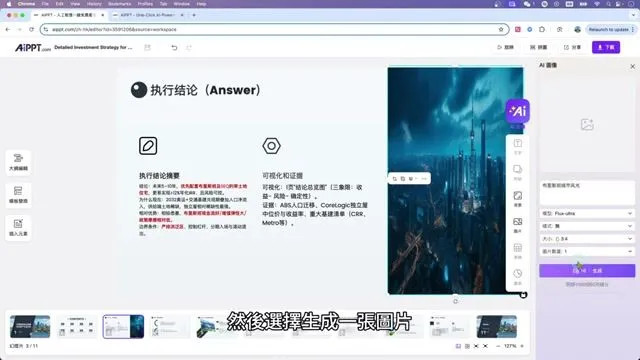
Task: Click the rotate handle below the city image
Action: [456, 301]
